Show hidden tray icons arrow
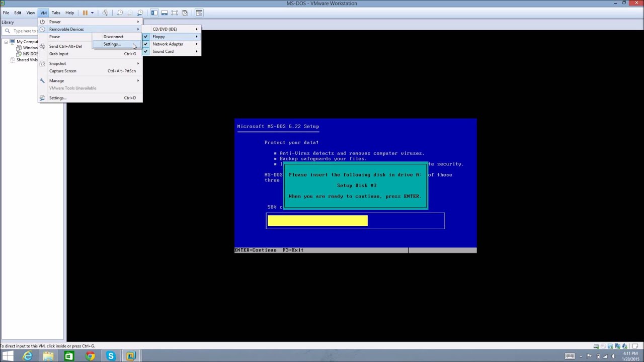Image resolution: width=644 pixels, height=362 pixels. point(581,356)
